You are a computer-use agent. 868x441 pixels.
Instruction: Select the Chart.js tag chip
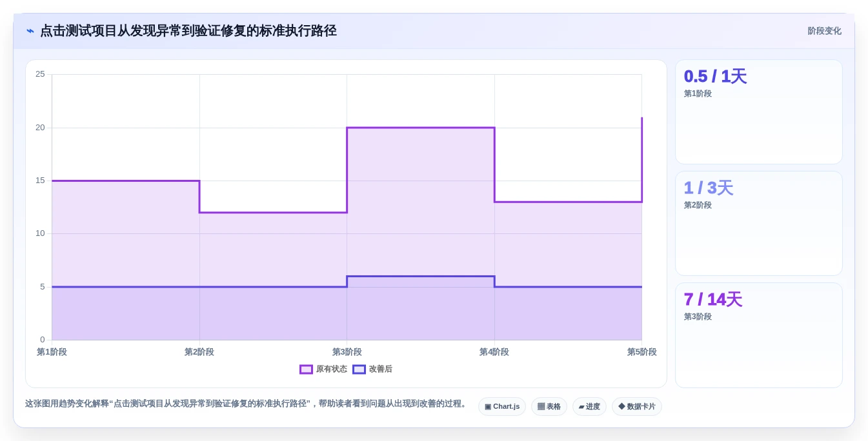coord(502,407)
